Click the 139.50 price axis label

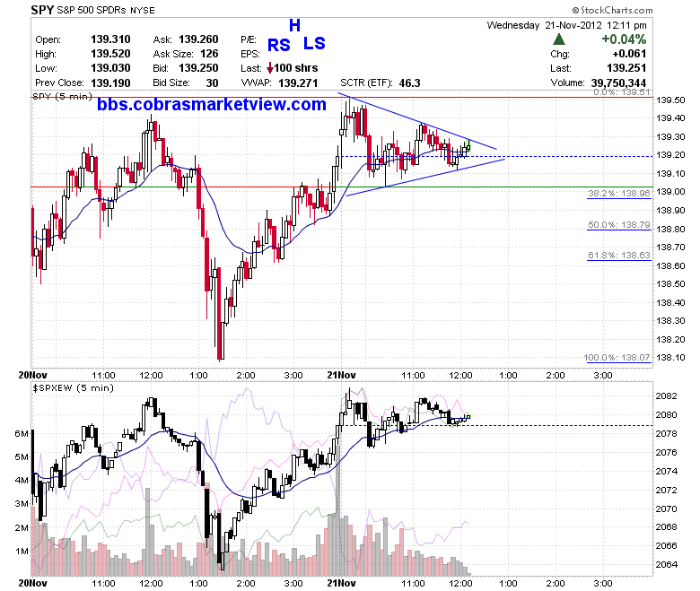[670, 100]
